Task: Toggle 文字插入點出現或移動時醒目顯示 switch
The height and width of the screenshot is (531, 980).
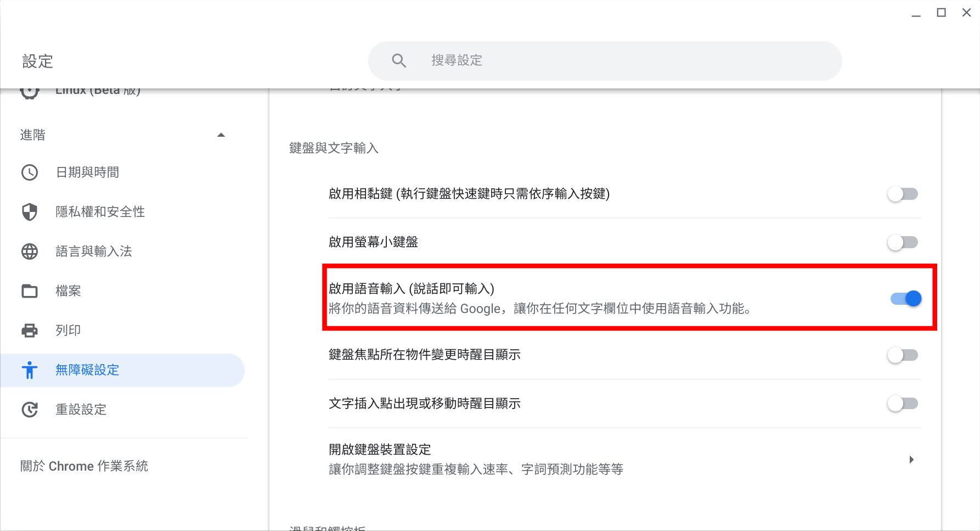Action: coord(902,404)
